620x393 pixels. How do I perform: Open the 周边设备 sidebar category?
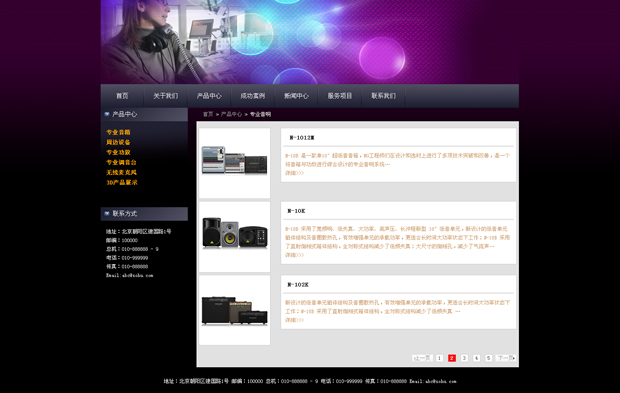tap(118, 142)
